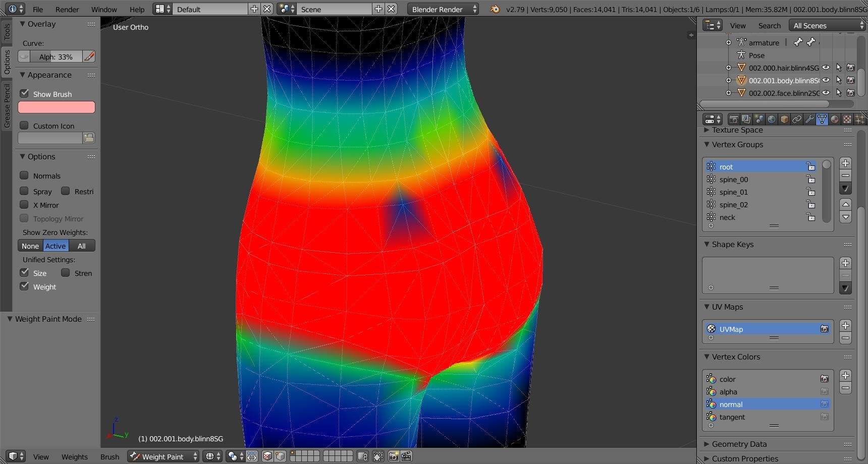
Task: Collapse the Overlay panel
Action: tap(22, 24)
